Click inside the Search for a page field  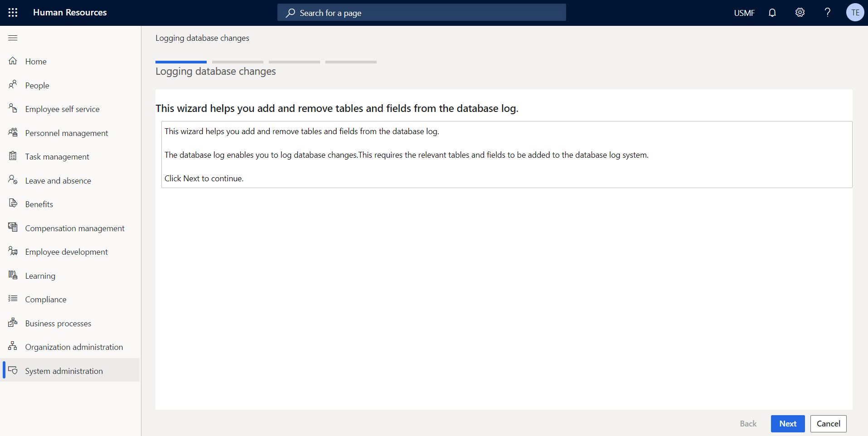tap(421, 12)
